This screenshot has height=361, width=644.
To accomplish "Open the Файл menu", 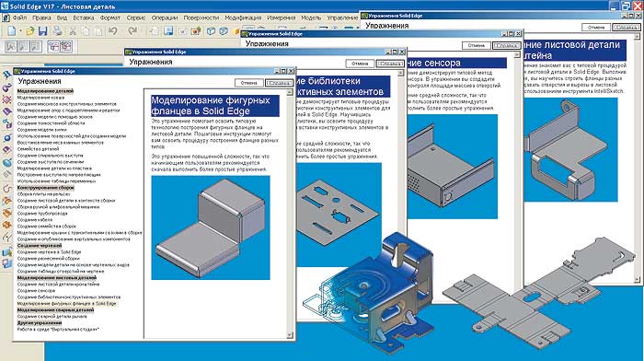I will click(19, 18).
